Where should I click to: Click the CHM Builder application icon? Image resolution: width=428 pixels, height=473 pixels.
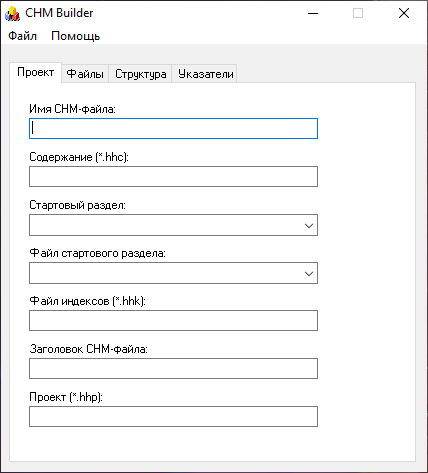(12, 13)
